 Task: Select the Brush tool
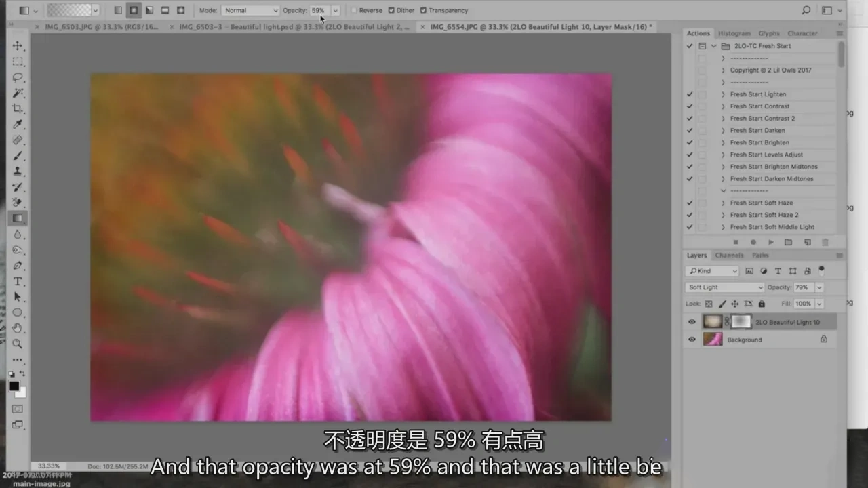tap(18, 156)
